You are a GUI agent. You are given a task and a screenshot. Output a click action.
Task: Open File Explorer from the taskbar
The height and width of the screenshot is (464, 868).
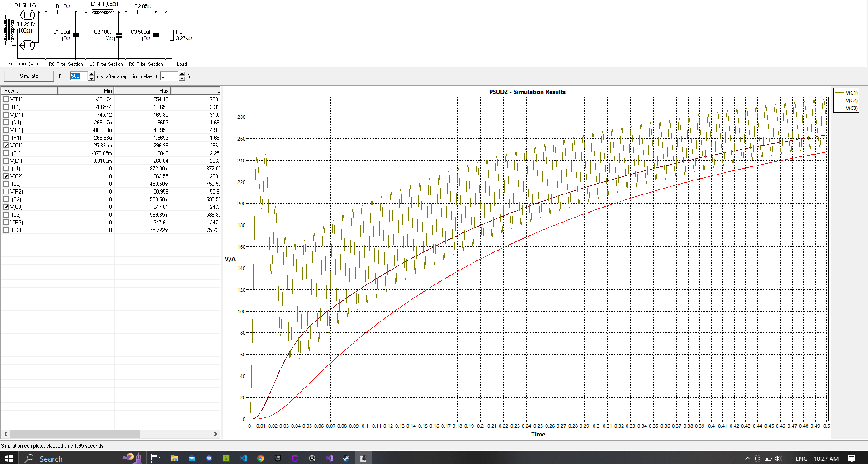[175, 458]
